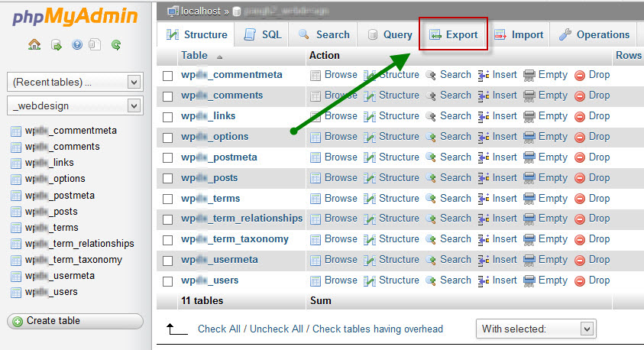Viewport: 644px width, 350px height.
Task: Click Structure icon in _comments row
Action: pos(370,96)
